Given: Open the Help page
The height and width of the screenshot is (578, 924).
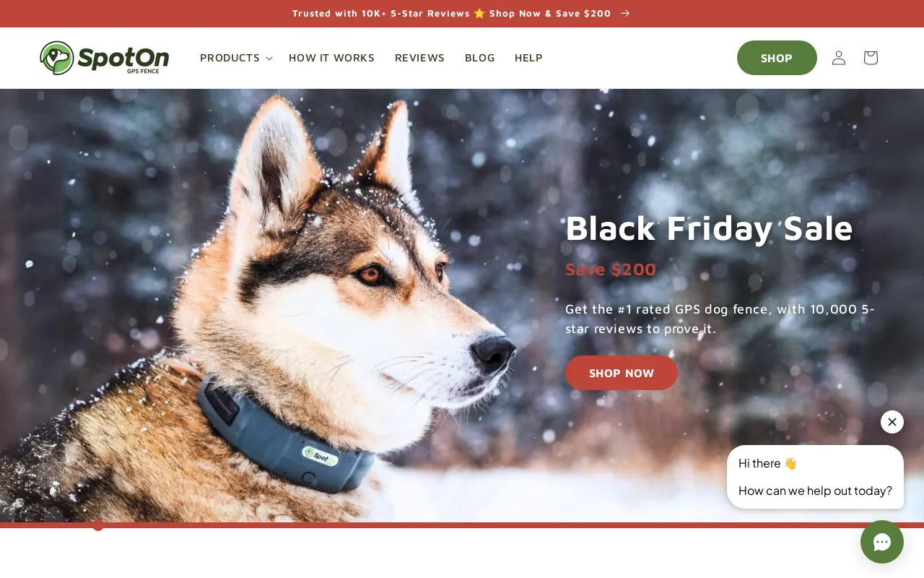Looking at the screenshot, I should click(x=528, y=58).
